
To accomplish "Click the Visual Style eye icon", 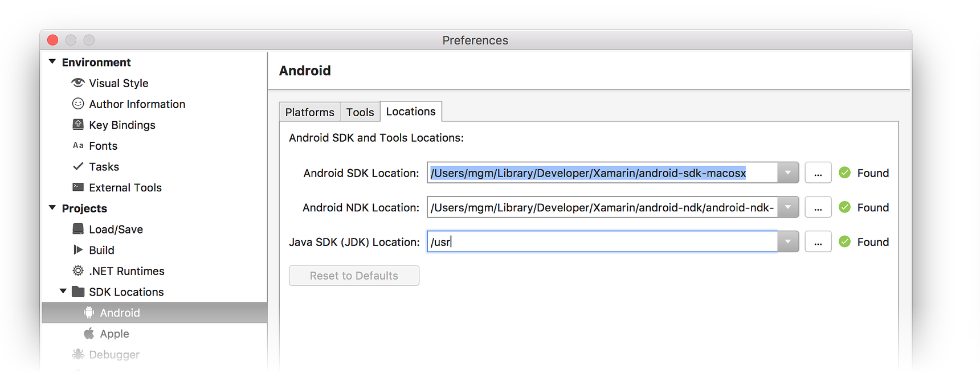I will tap(78, 83).
